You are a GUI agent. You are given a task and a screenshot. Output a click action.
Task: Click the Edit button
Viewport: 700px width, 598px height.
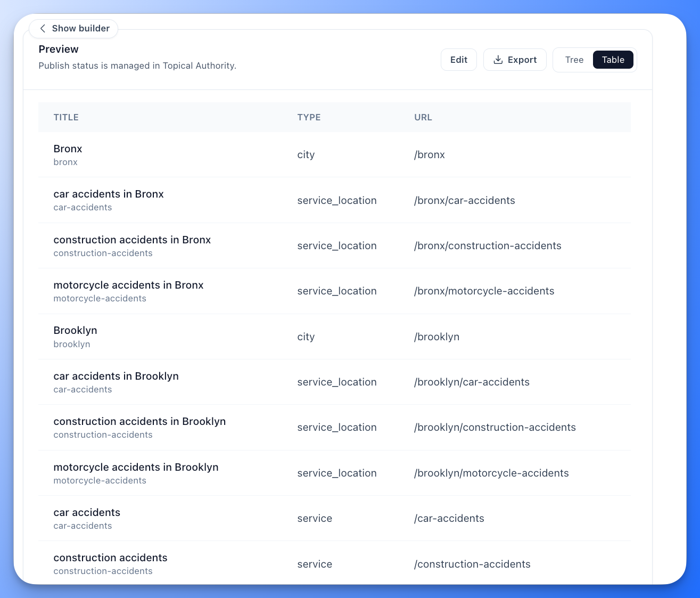pyautogui.click(x=458, y=60)
